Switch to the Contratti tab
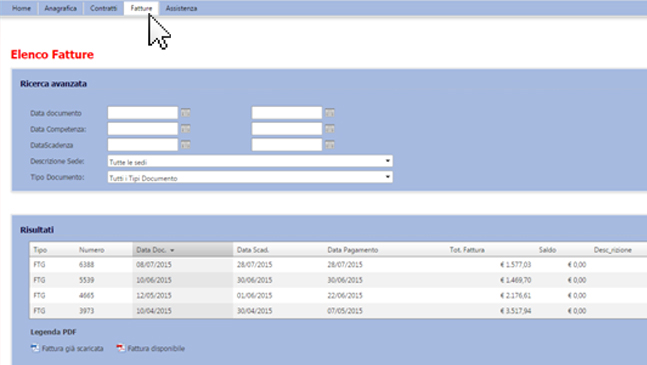 pyautogui.click(x=104, y=8)
